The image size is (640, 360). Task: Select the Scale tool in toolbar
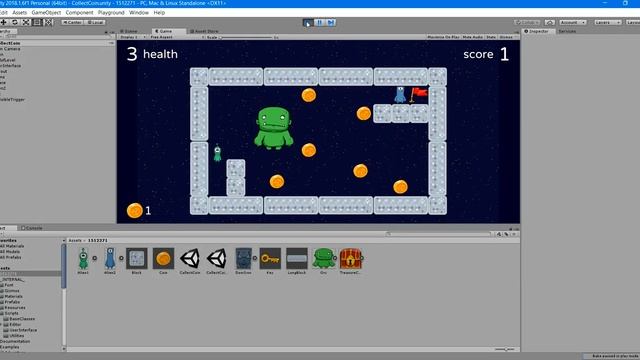coord(26,22)
